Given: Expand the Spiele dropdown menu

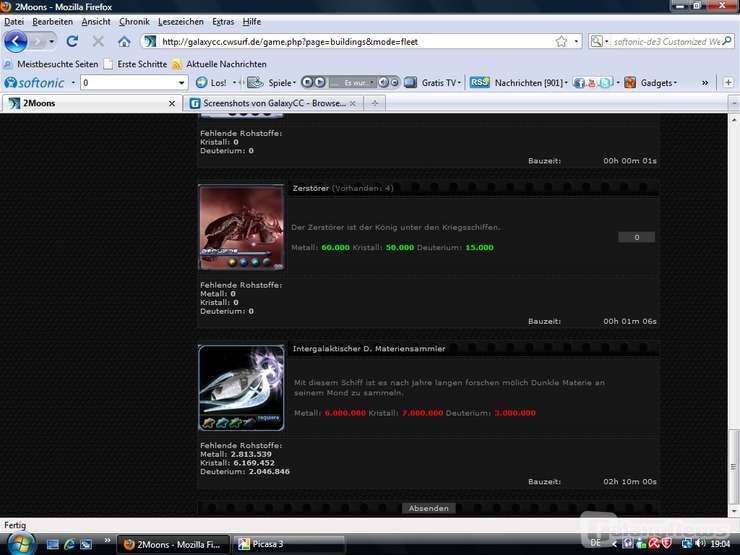Looking at the screenshot, I should 294,83.
